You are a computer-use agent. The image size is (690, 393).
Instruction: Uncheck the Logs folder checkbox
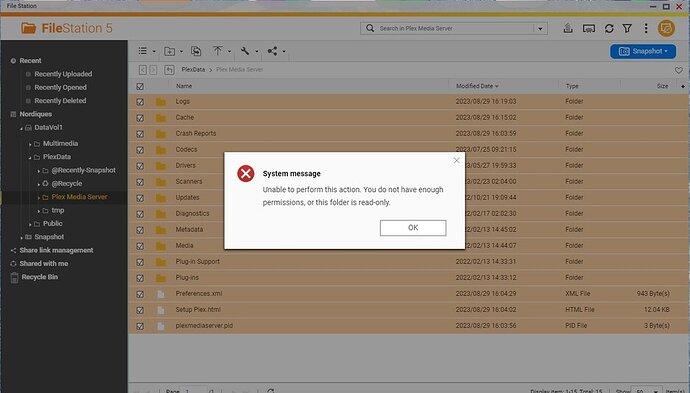[x=140, y=102]
